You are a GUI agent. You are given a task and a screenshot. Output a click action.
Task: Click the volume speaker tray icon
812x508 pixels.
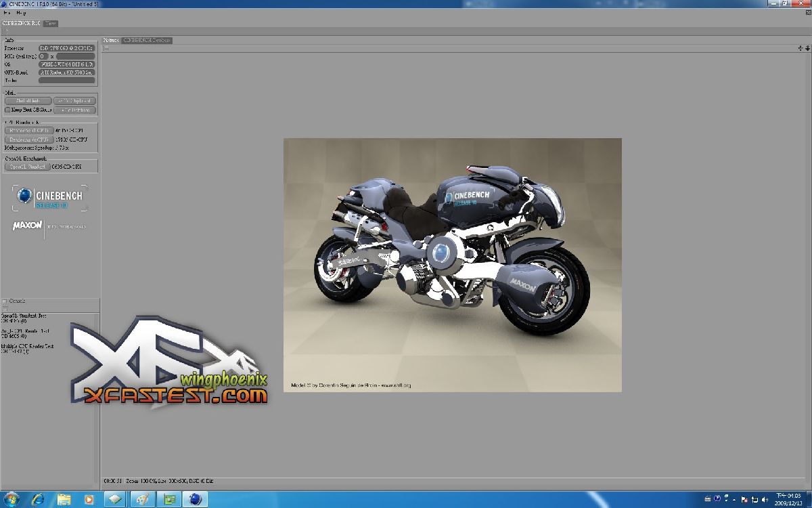[x=764, y=499]
